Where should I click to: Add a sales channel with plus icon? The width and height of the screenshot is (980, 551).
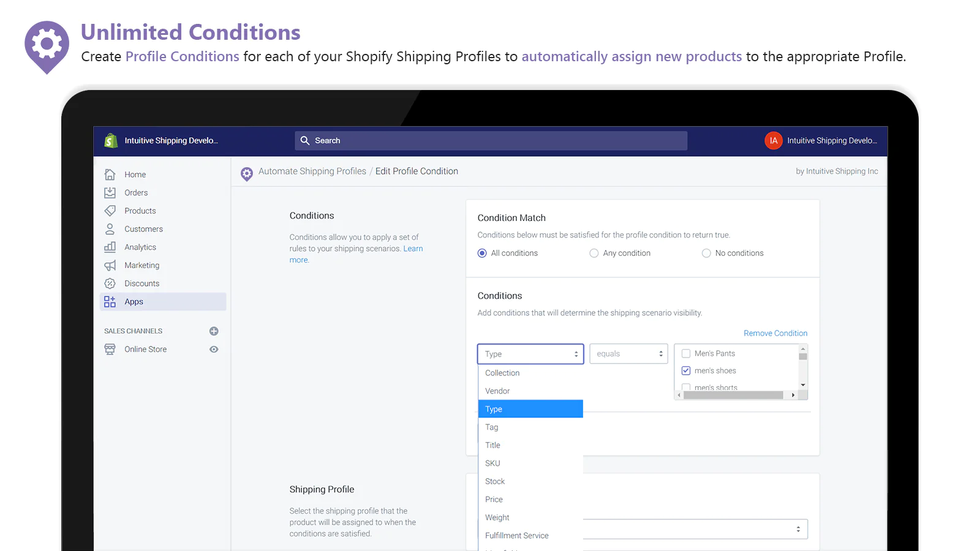pos(214,331)
